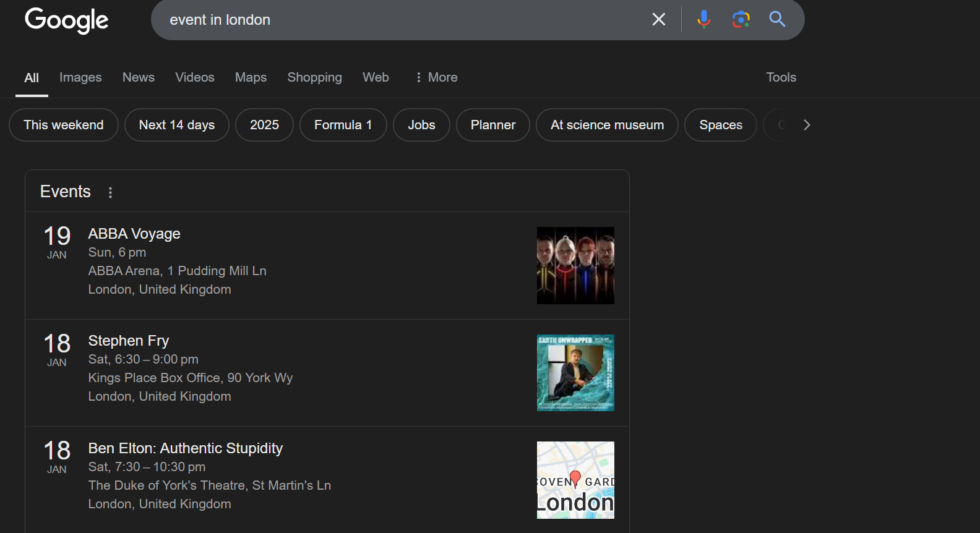
Task: Submit search with magnifier icon
Action: coord(777,20)
